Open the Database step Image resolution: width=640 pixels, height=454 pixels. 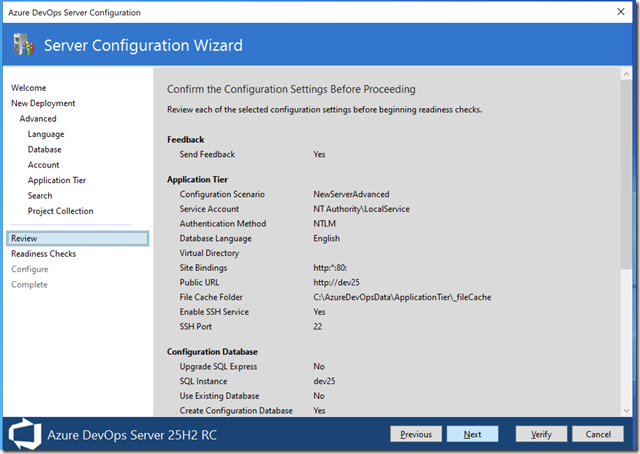point(44,149)
